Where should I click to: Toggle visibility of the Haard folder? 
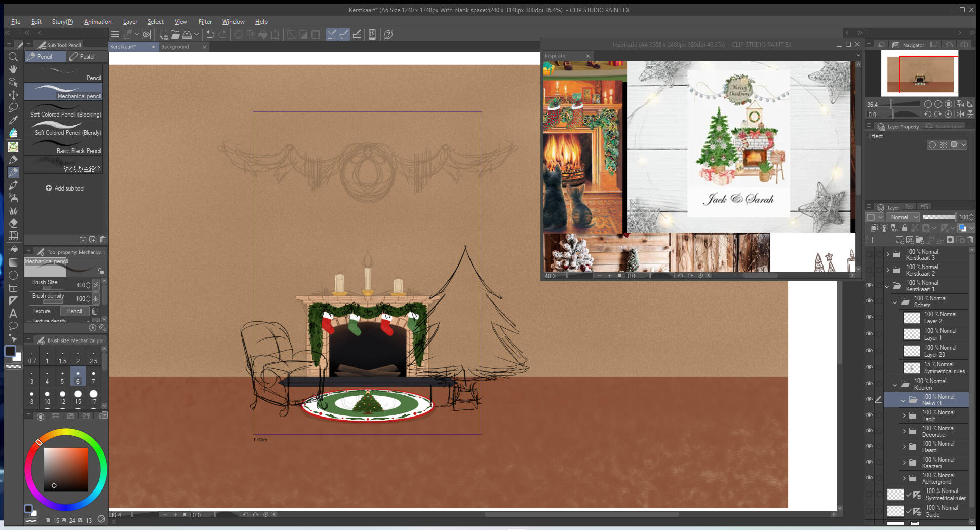tap(869, 447)
